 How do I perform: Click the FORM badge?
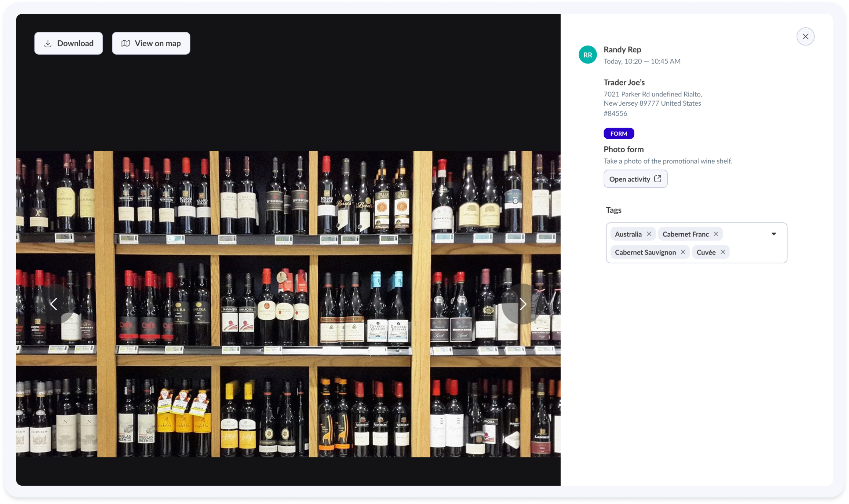pos(619,134)
